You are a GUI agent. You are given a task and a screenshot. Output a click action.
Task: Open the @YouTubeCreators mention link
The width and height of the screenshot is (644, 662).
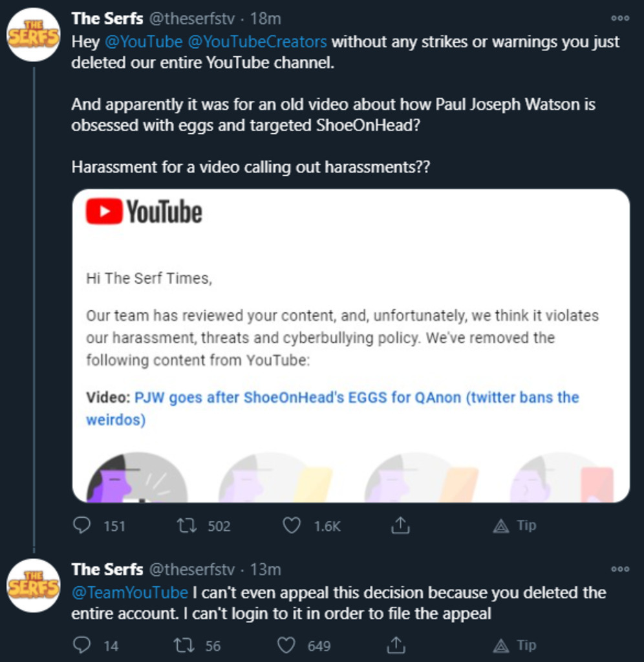pos(257,42)
